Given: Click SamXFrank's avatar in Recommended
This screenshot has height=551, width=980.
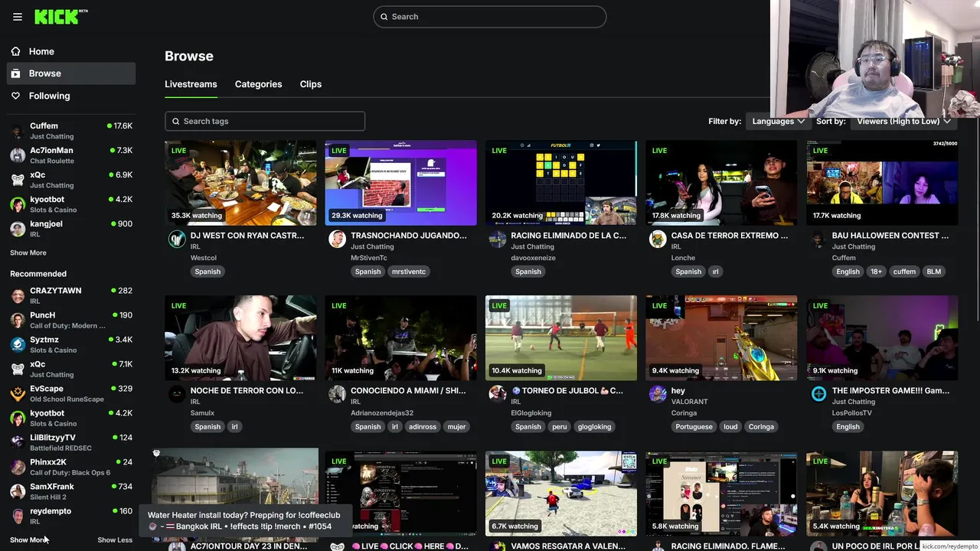Looking at the screenshot, I should (x=18, y=491).
